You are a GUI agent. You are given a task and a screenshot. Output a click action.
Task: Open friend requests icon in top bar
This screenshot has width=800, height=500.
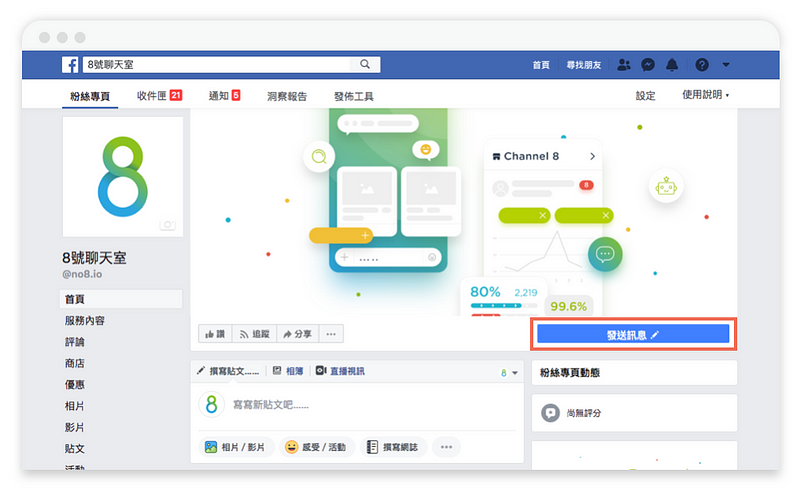tap(623, 65)
